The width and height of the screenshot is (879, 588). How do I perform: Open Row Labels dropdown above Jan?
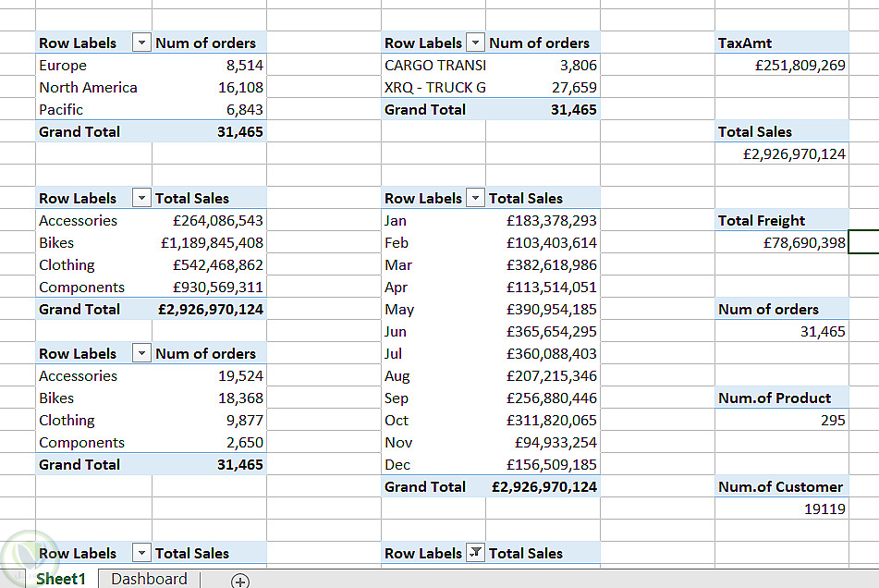(x=475, y=198)
